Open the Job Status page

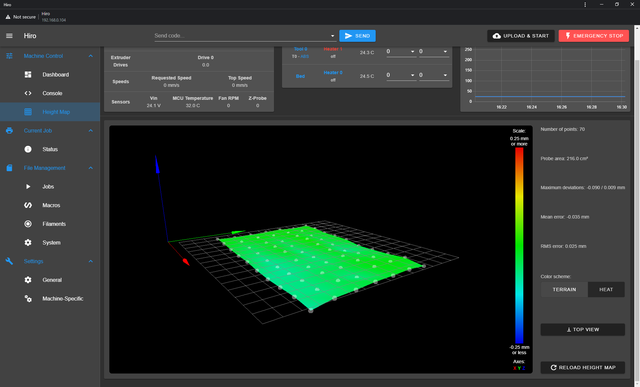[x=50, y=149]
